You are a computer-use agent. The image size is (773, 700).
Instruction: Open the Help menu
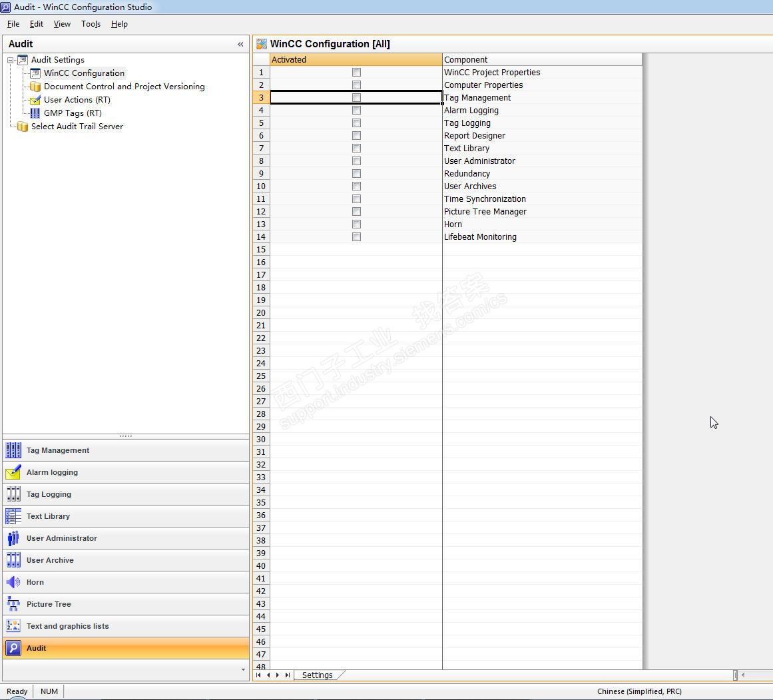point(119,24)
